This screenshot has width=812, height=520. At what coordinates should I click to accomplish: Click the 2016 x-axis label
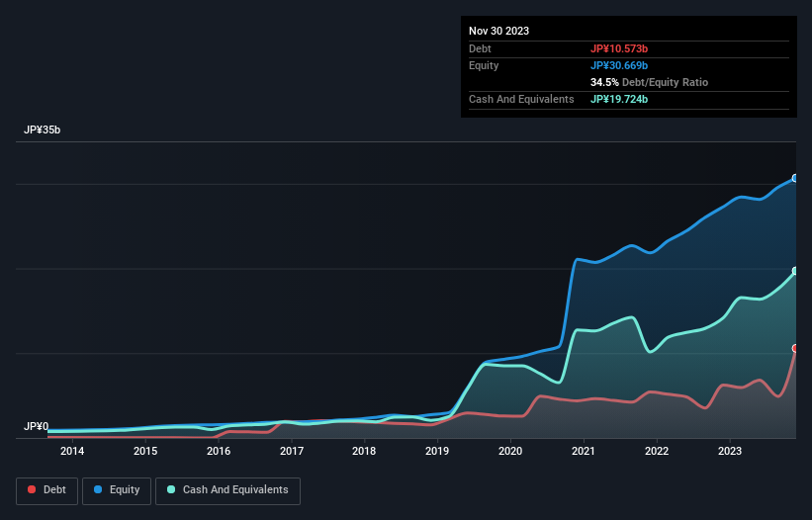[219, 451]
